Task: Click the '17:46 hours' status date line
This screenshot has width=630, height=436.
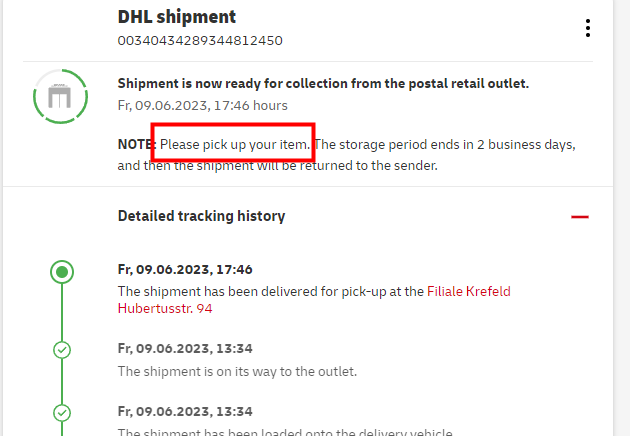Action: [x=202, y=105]
